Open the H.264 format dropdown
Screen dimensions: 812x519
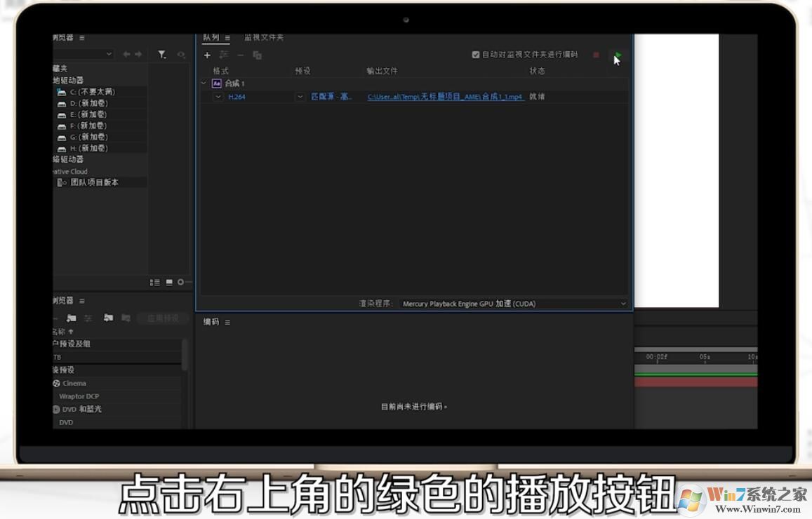point(218,96)
